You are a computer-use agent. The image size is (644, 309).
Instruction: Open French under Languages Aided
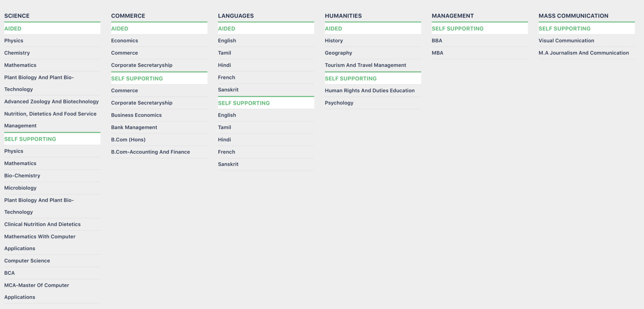tap(226, 77)
